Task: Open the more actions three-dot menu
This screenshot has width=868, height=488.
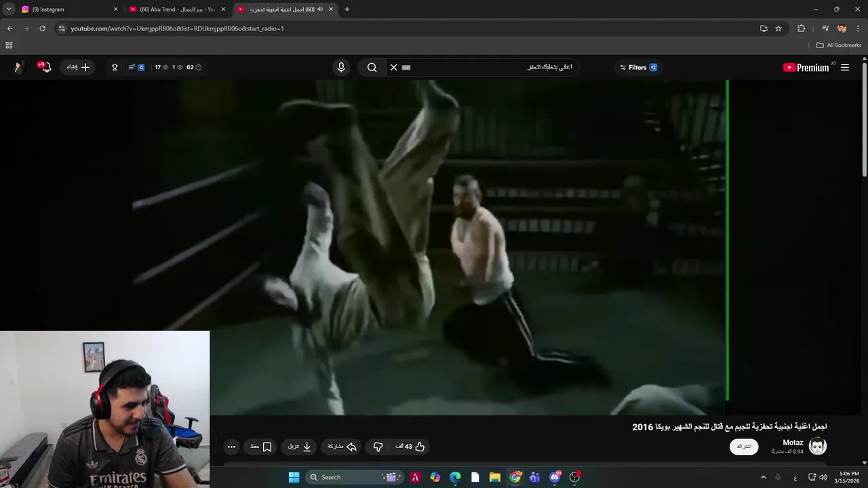Action: [x=231, y=447]
